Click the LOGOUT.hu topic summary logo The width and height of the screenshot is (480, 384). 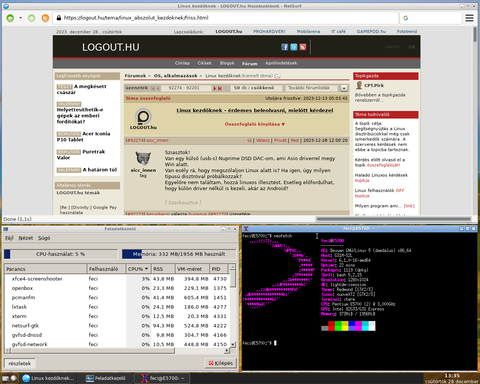[x=143, y=119]
